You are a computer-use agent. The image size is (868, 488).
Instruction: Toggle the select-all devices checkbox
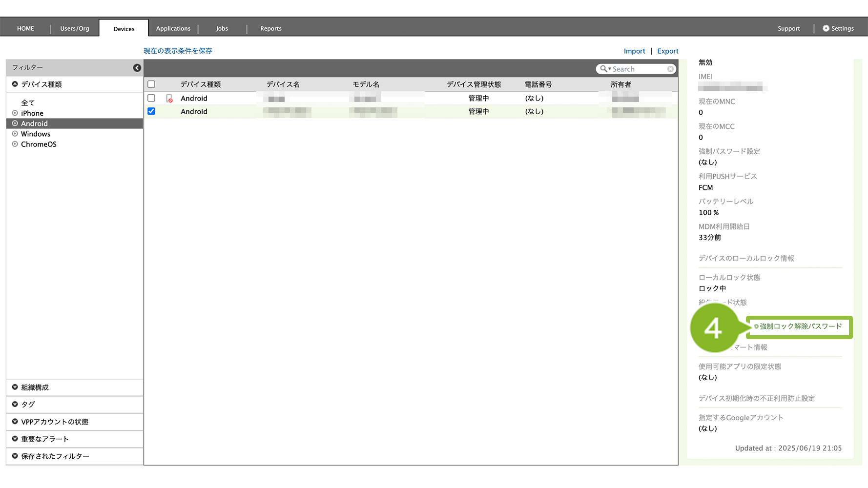pos(151,84)
